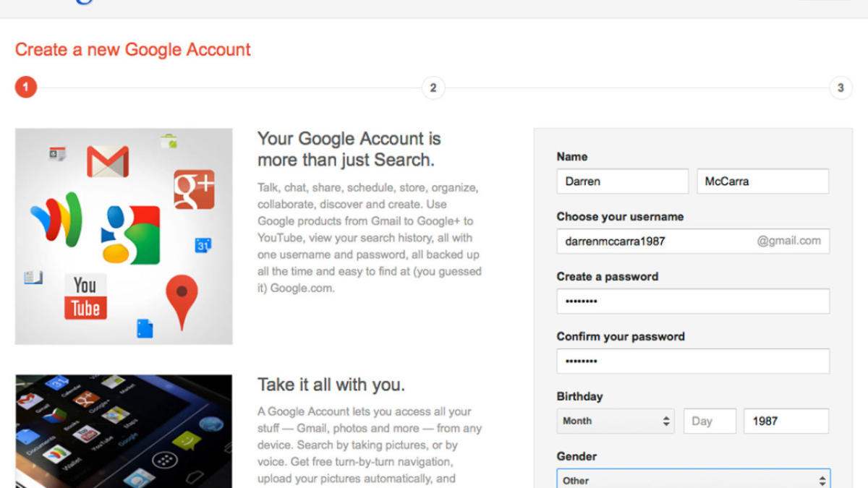The image size is (868, 488).
Task: Click the "Take it all with you." heading
Action: (x=331, y=384)
